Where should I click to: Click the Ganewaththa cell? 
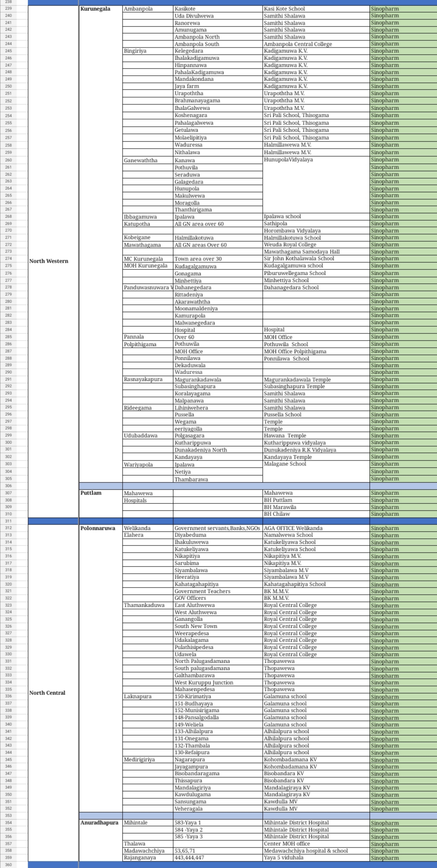coord(148,160)
